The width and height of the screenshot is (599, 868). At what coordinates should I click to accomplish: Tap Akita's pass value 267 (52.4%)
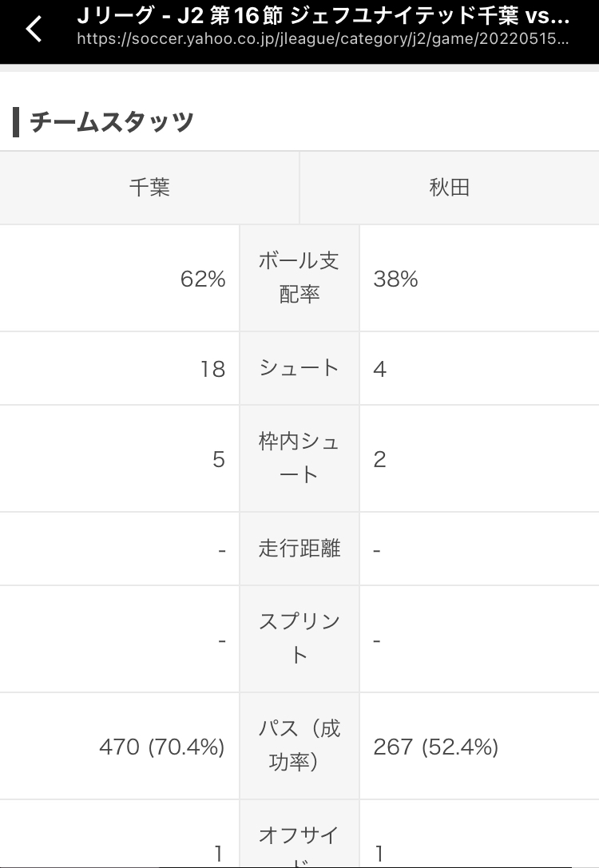pyautogui.click(x=436, y=747)
